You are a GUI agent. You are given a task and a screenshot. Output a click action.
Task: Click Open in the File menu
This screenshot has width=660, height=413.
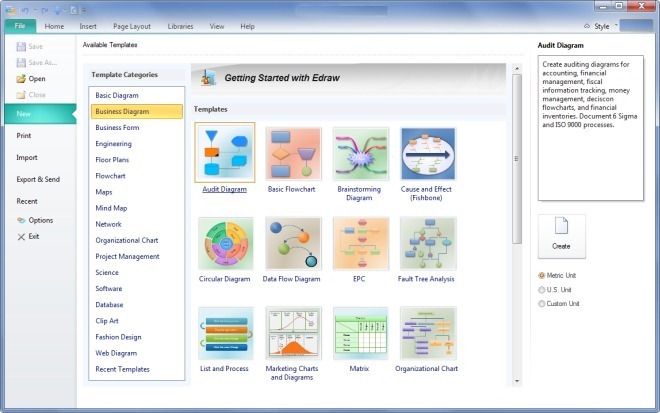pyautogui.click(x=31, y=79)
